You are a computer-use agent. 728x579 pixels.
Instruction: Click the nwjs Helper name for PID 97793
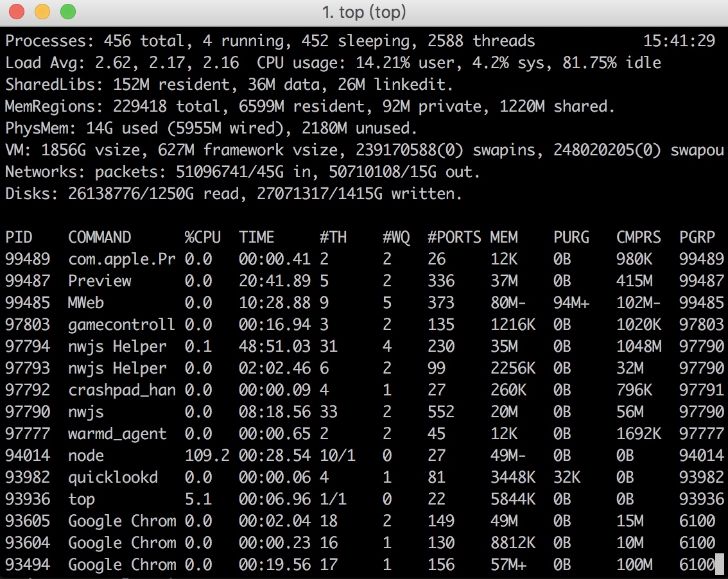coord(117,368)
